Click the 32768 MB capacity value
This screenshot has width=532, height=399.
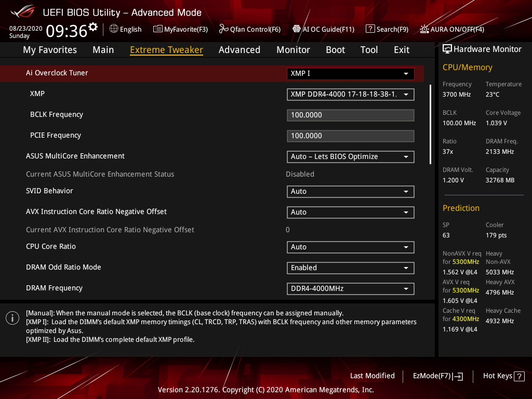[500, 180]
